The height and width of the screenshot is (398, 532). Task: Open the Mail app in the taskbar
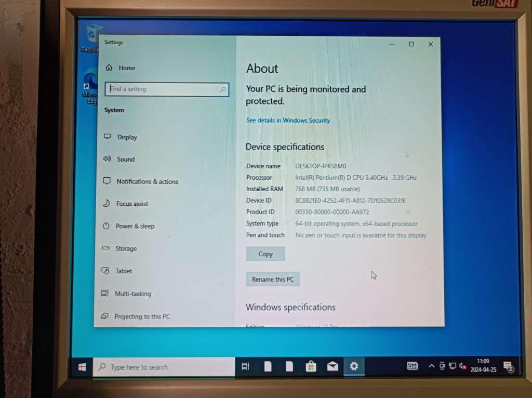(x=332, y=366)
